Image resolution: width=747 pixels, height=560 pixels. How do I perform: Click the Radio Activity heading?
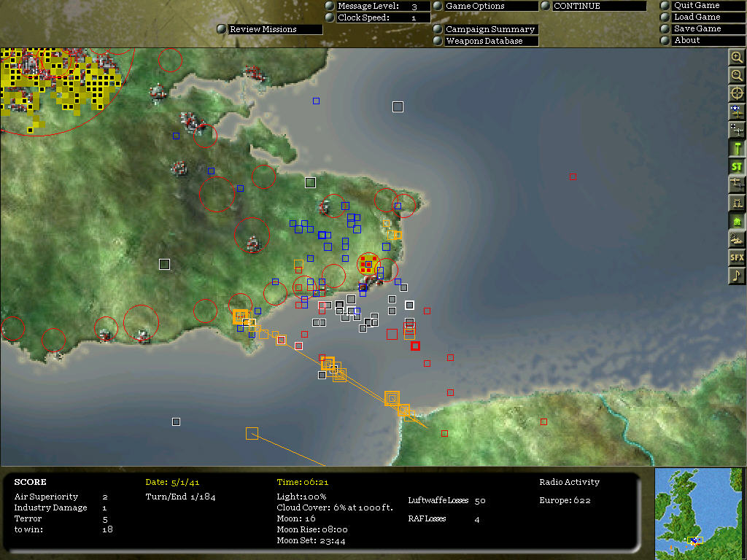click(569, 483)
